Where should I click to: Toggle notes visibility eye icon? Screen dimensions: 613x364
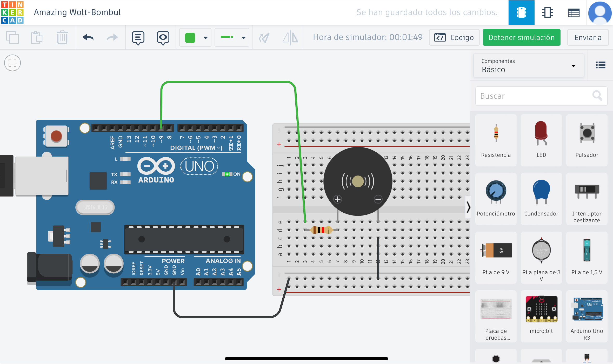(x=163, y=38)
